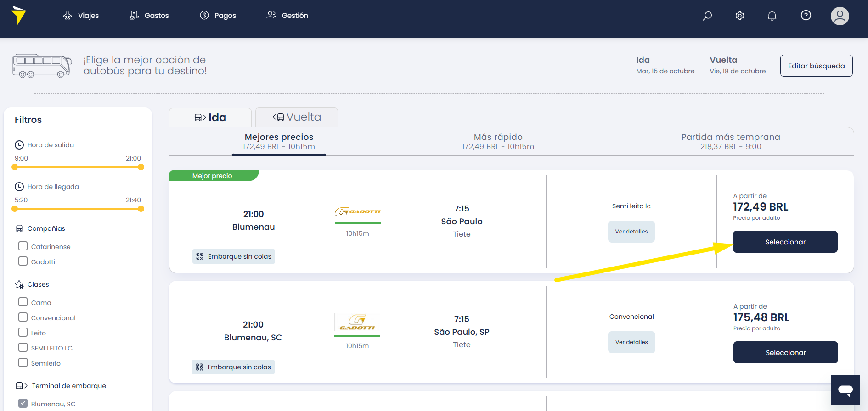This screenshot has width=868, height=411.
Task: Click the bus icon beside Compañías
Action: (19, 228)
